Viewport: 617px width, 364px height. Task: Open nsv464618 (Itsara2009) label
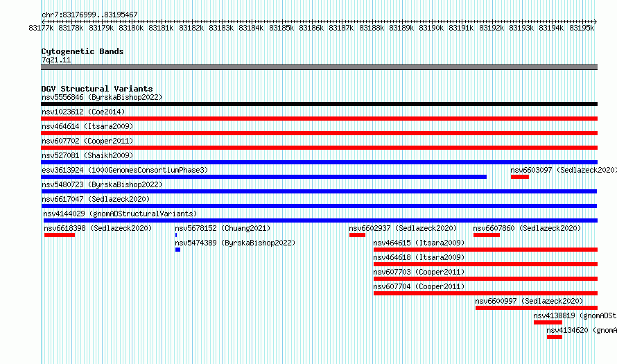coord(419,257)
